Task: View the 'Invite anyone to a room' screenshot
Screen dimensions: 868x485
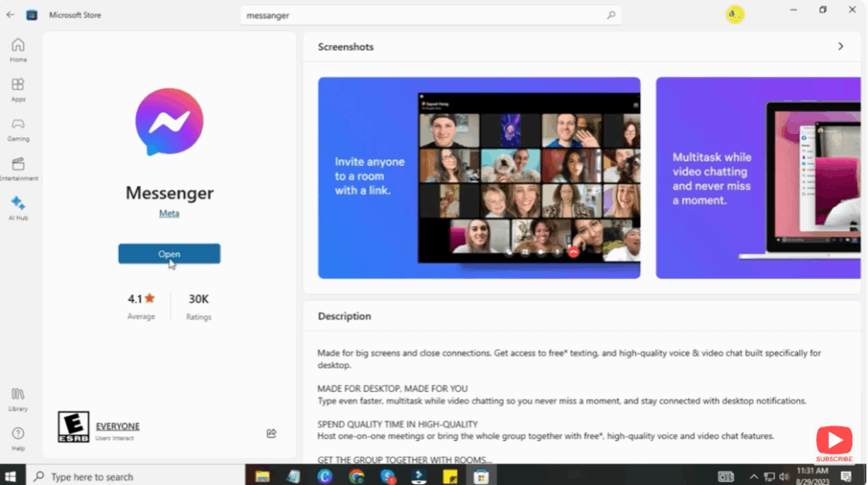Action: (x=480, y=178)
